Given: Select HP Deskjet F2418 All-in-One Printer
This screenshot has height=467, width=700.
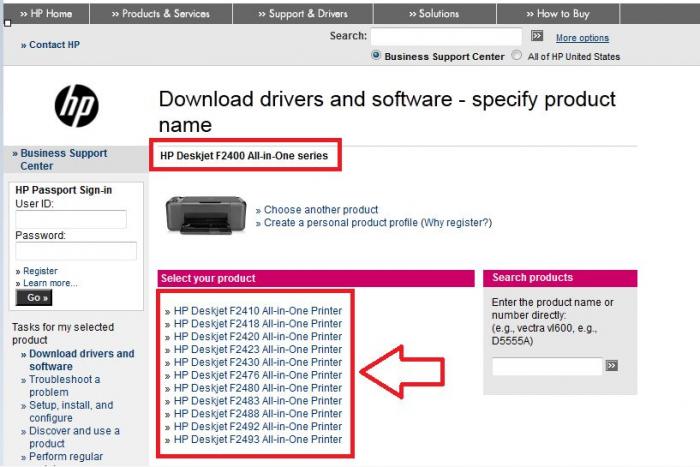Looking at the screenshot, I should coord(254,324).
